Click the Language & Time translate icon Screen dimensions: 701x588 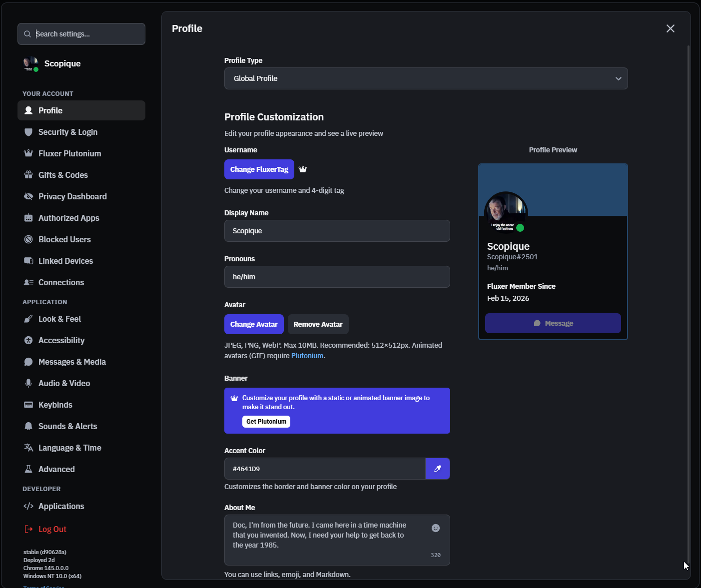click(x=28, y=448)
